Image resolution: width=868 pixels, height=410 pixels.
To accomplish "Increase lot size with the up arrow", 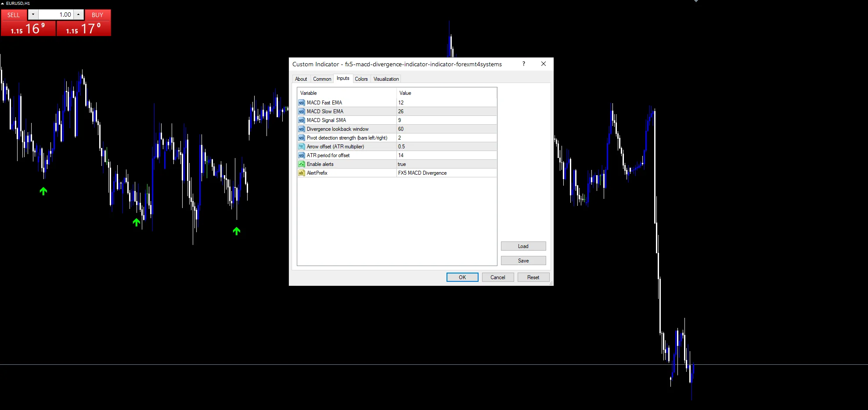I will pos(78,14).
